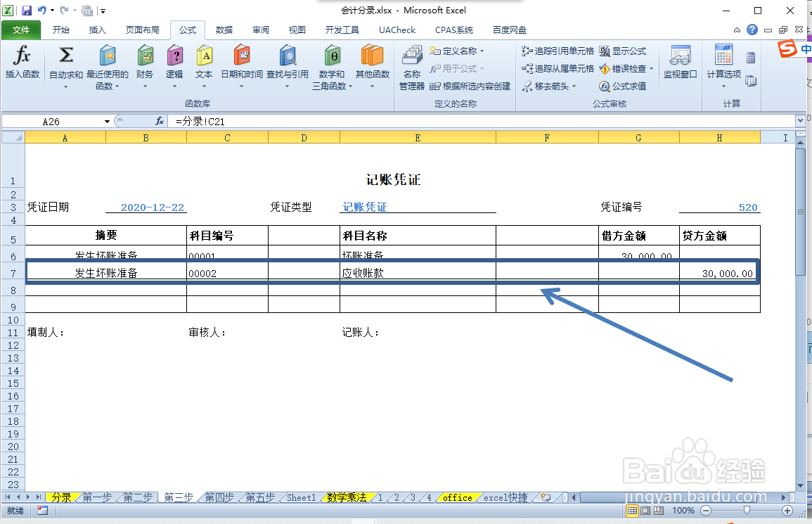
Task: Open the 移去箭头 Remove Arrows dropdown
Action: tap(550, 86)
